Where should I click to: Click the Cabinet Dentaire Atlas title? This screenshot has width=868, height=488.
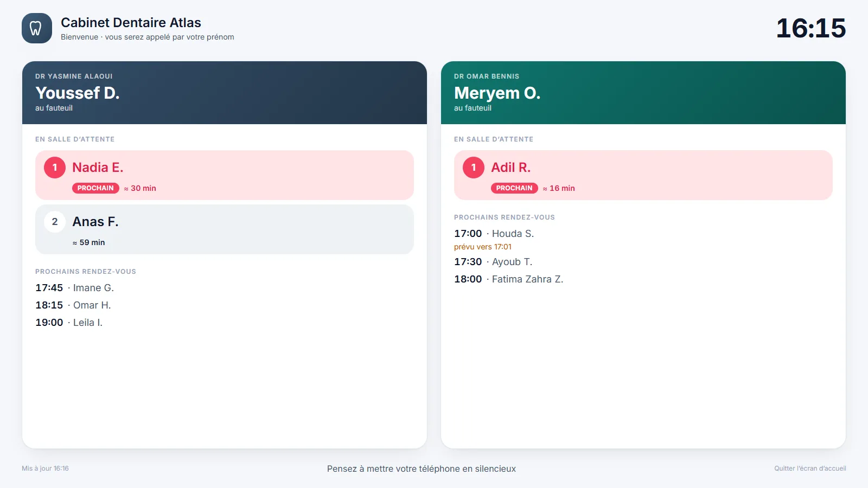pos(131,23)
